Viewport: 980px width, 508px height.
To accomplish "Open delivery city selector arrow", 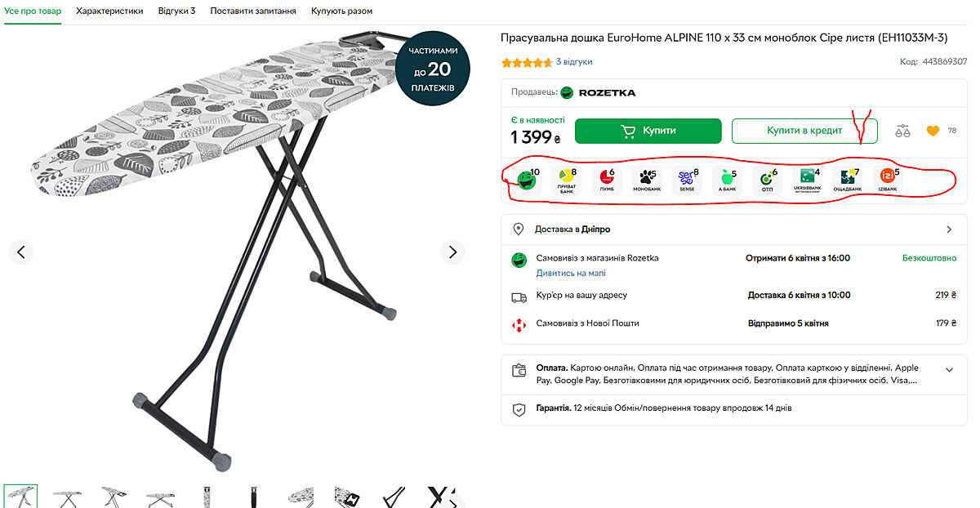I will (x=949, y=229).
